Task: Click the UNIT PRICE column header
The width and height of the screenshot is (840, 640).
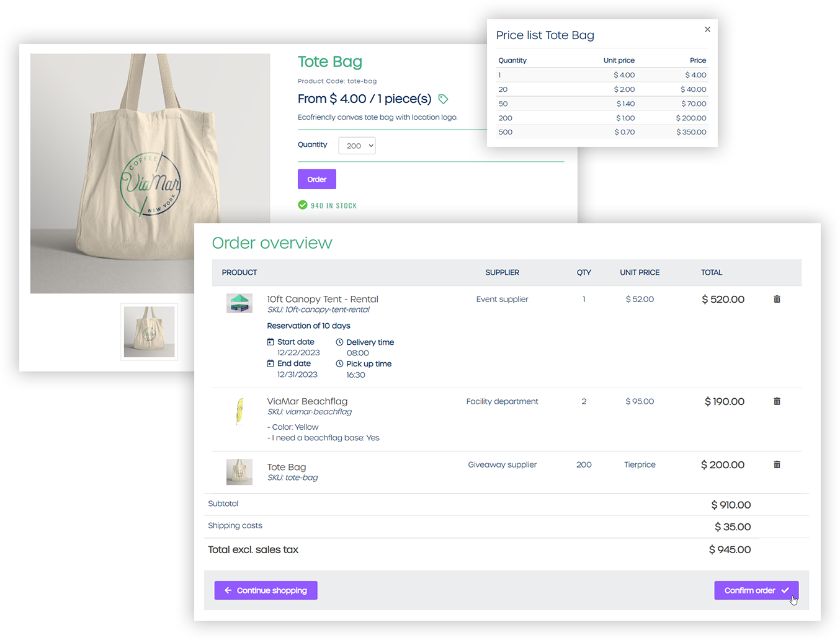Action: 640,272
